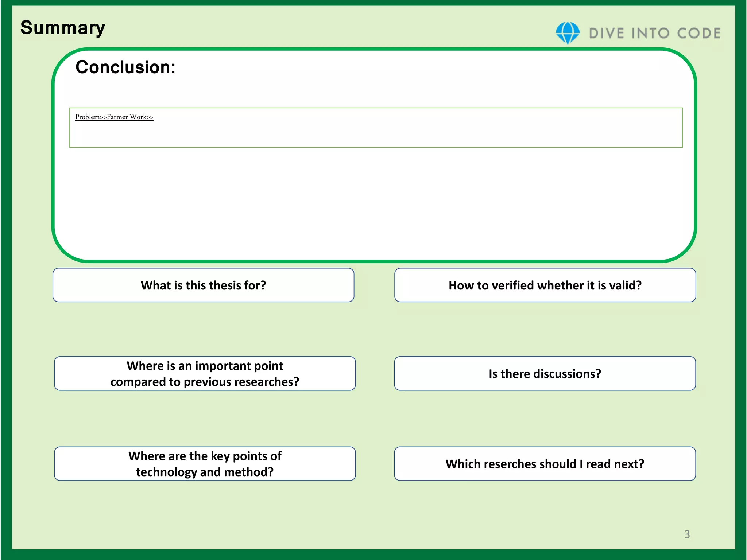Click slide page number 3

(687, 534)
